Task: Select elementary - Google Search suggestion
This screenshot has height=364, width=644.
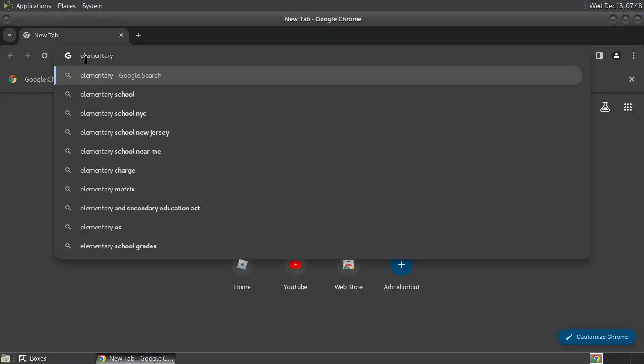Action: tap(318, 75)
